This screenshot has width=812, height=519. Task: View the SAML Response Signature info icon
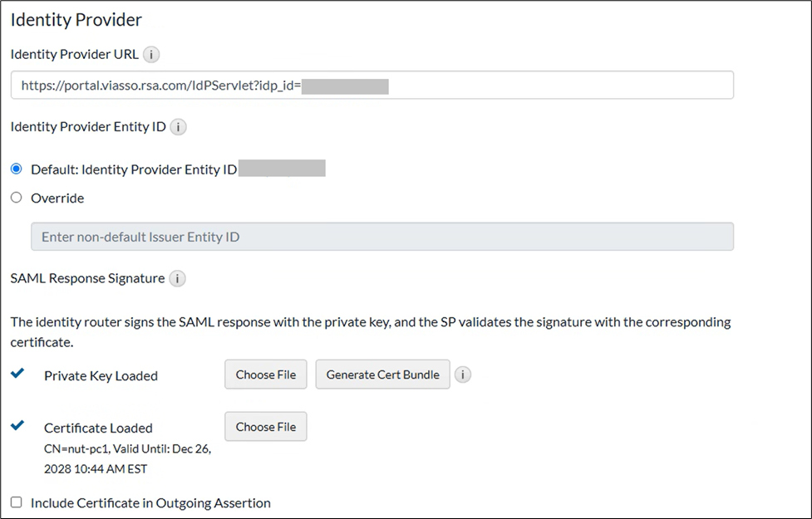coord(177,279)
